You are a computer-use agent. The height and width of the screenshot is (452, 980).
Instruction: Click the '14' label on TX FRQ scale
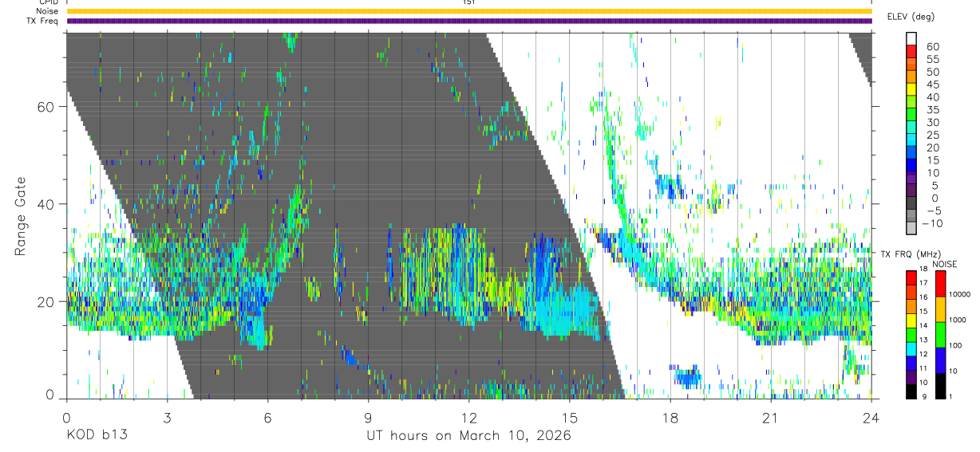click(923, 325)
